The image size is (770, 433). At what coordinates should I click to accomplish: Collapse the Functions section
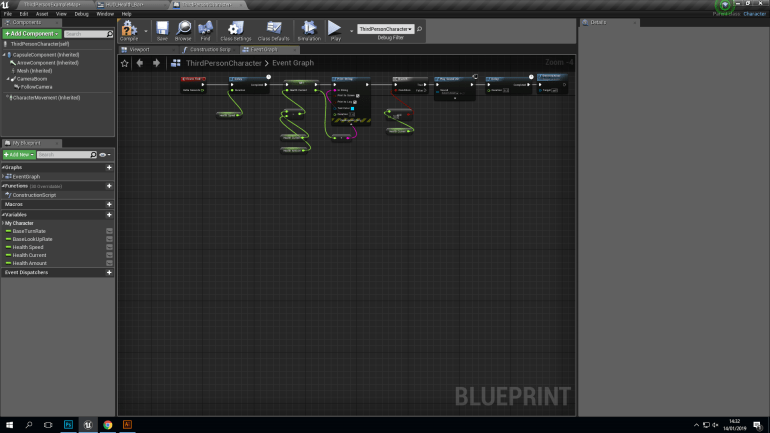tap(3, 186)
